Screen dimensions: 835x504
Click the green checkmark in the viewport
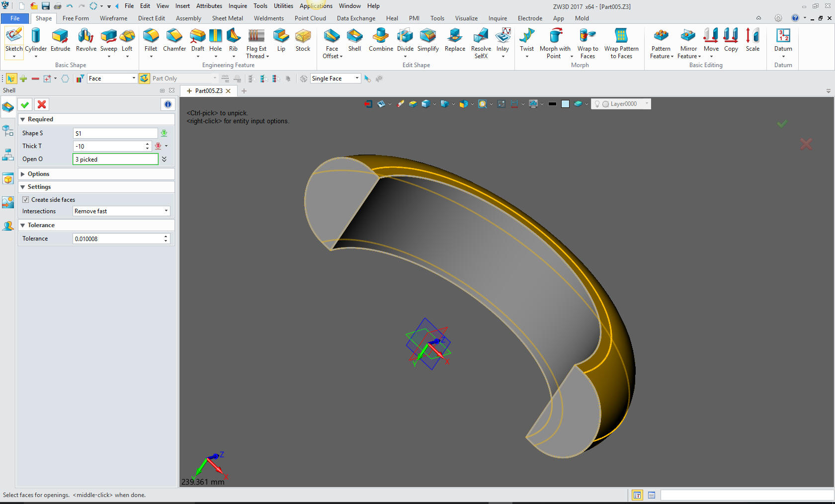click(x=782, y=123)
